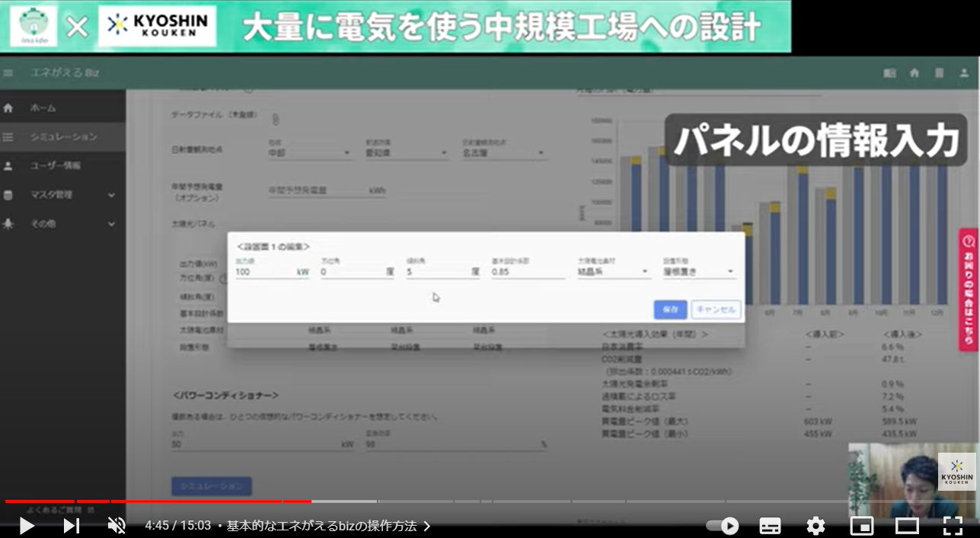Select シミュレーション in the sidebar
This screenshot has height=538, width=980.
(62, 137)
